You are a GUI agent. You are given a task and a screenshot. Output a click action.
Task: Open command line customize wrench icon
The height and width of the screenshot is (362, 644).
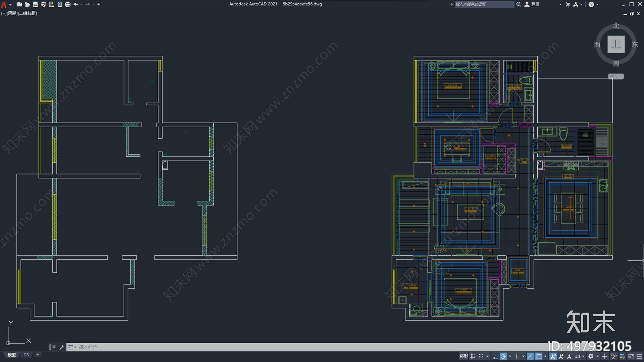(x=62, y=347)
